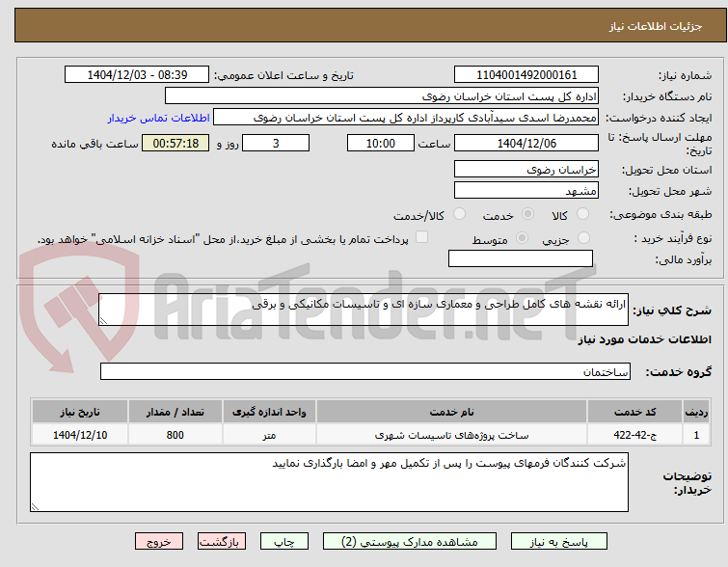Click the 'کد خدمت' column header
Image resolution: width=728 pixels, height=567 pixels.
pyautogui.click(x=634, y=412)
